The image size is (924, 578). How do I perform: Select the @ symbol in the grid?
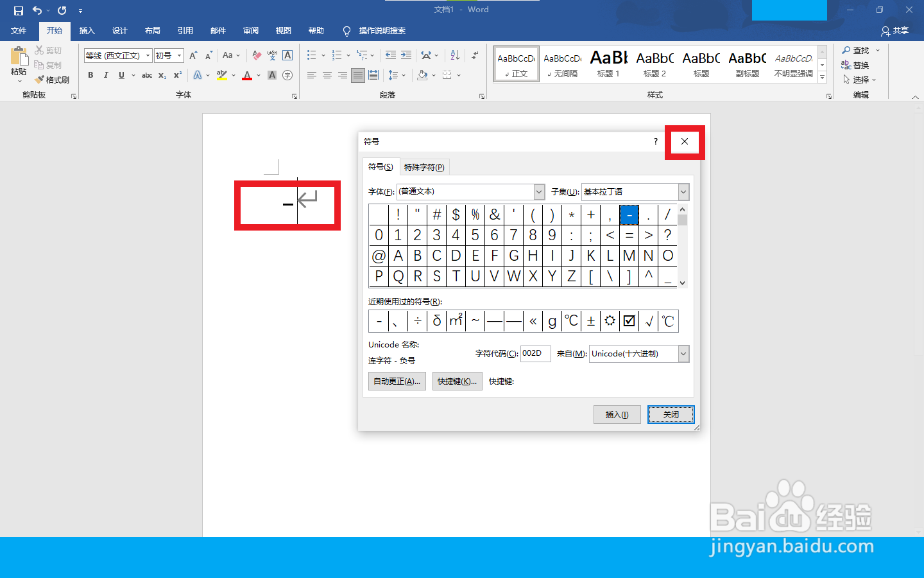coord(379,256)
